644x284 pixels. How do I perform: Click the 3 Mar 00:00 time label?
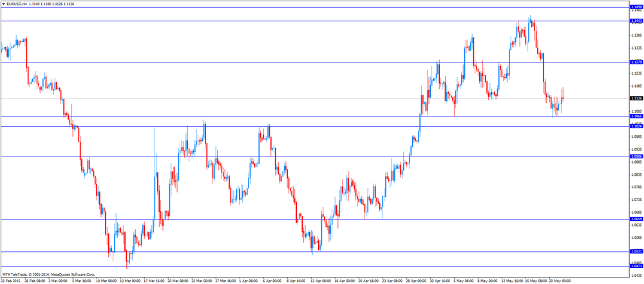pos(59,281)
